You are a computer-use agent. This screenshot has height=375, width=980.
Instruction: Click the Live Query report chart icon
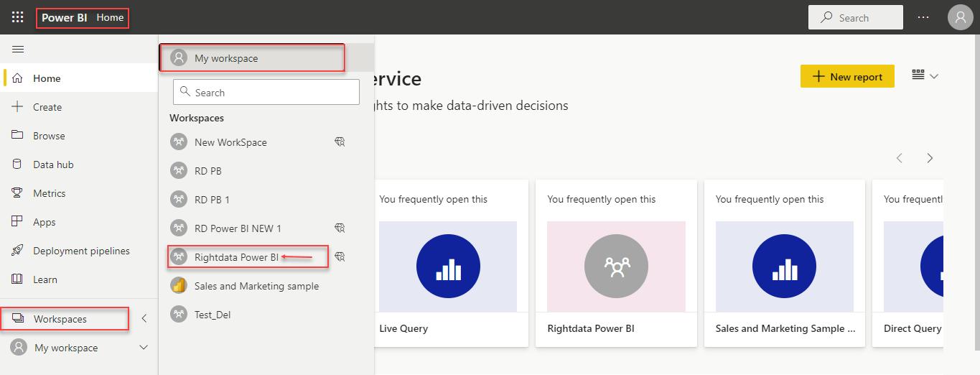(x=448, y=267)
